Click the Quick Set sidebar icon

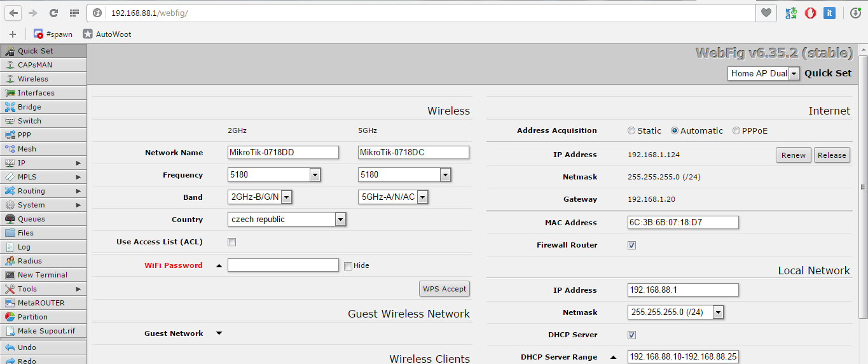tap(10, 51)
